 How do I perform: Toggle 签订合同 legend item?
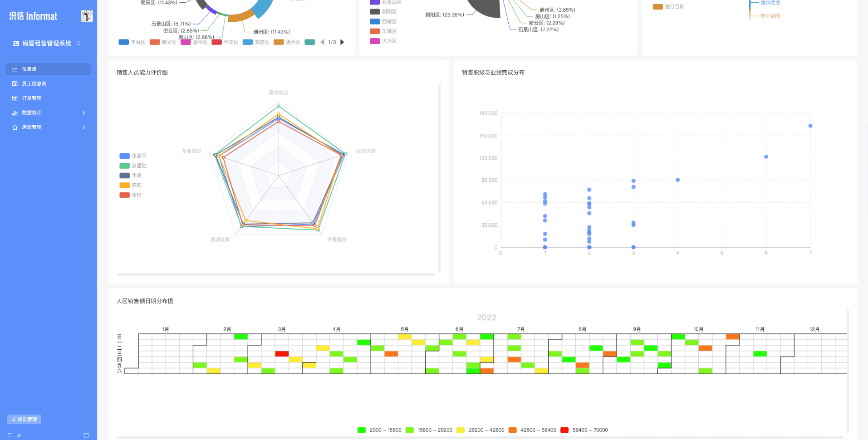coord(669,7)
